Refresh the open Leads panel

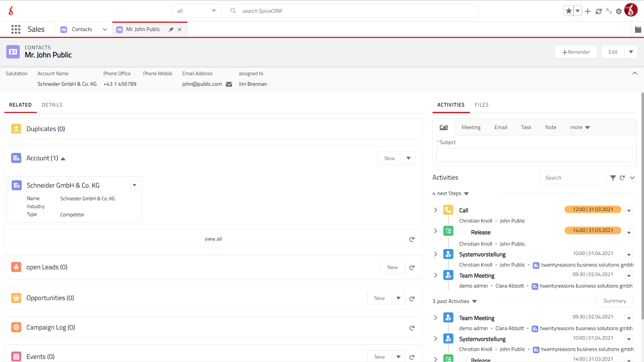[x=412, y=267]
